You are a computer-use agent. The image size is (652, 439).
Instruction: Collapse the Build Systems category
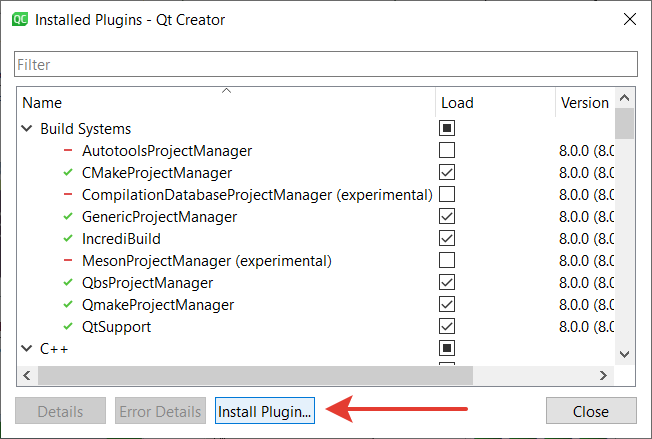(x=26, y=129)
